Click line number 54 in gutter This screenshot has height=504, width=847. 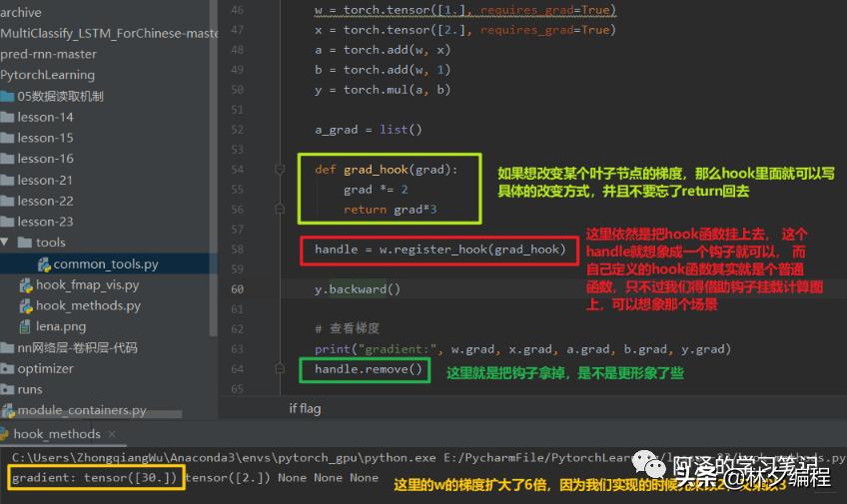pyautogui.click(x=237, y=170)
